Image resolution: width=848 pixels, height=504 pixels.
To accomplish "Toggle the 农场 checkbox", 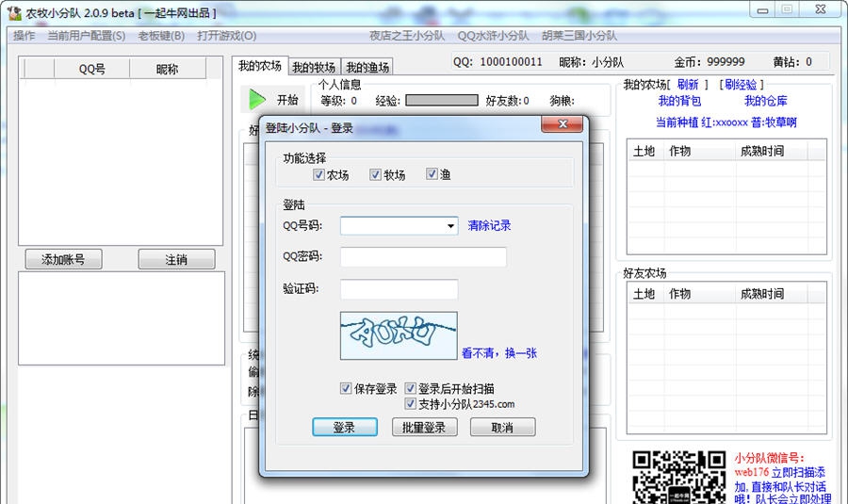I will pos(318,174).
